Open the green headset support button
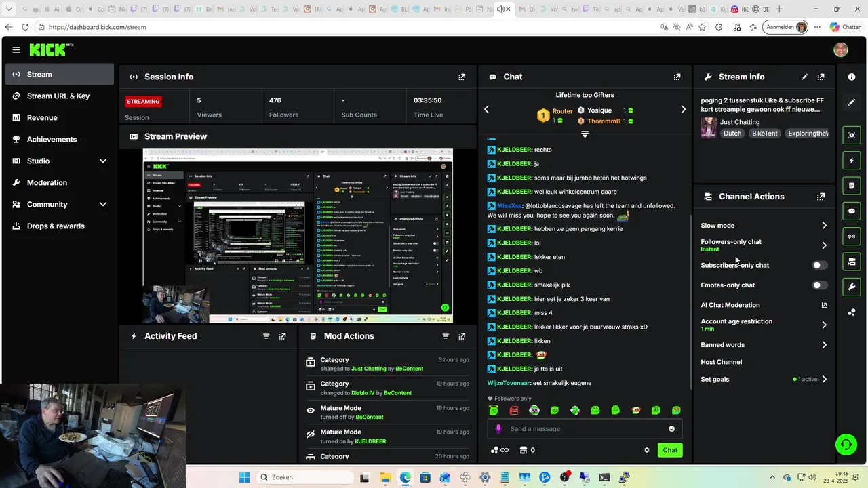 (846, 445)
